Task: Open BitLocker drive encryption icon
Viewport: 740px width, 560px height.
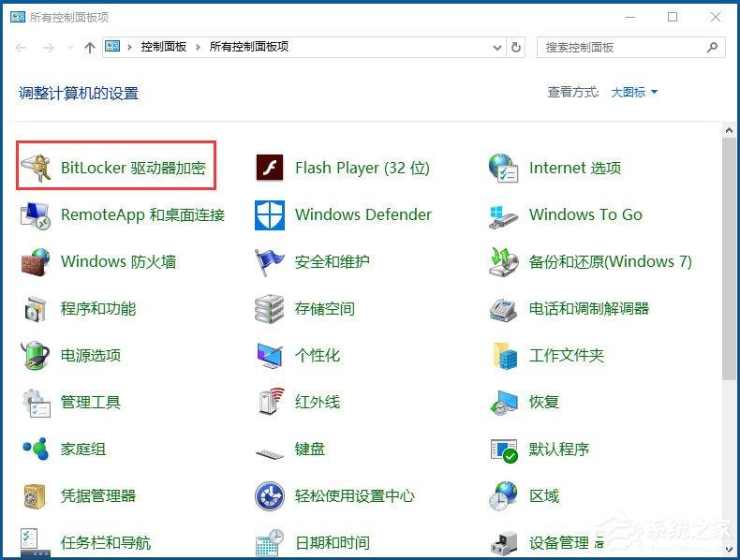Action: click(36, 169)
